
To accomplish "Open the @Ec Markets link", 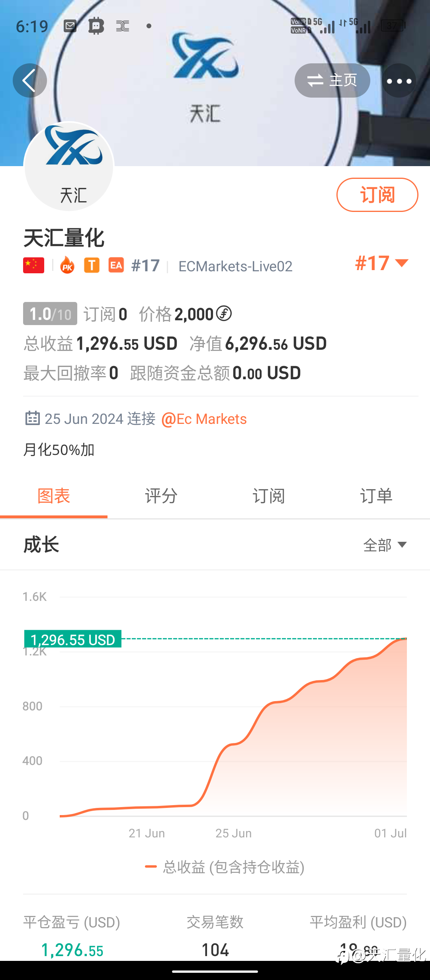I will 204,419.
